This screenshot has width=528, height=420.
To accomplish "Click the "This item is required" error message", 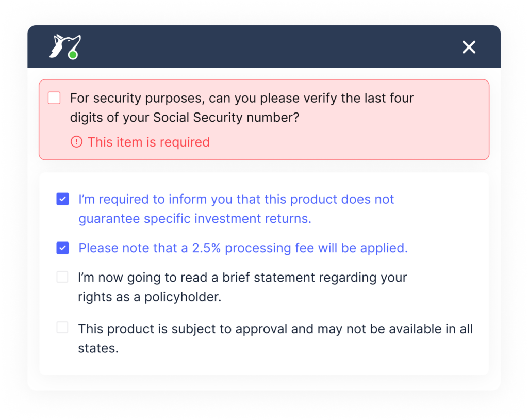I will coord(148,142).
